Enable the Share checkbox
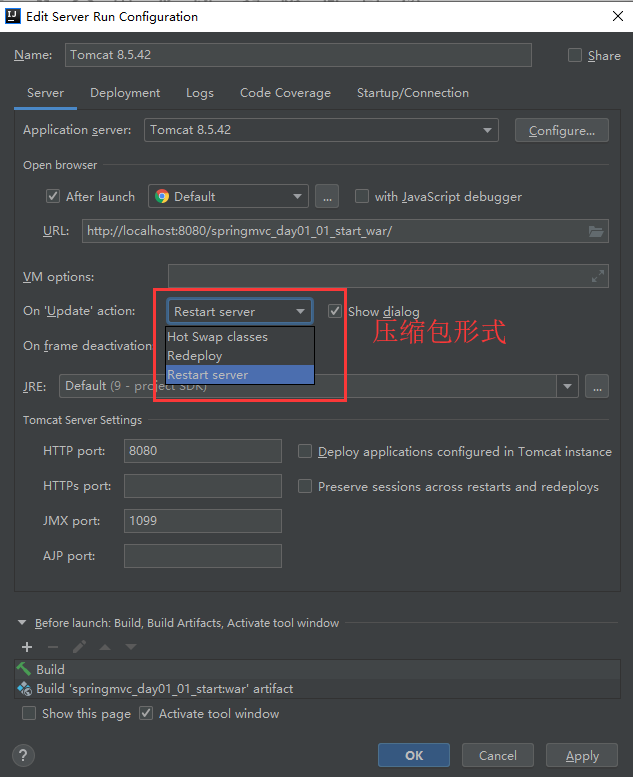Image resolution: width=633 pixels, height=777 pixels. pos(575,55)
